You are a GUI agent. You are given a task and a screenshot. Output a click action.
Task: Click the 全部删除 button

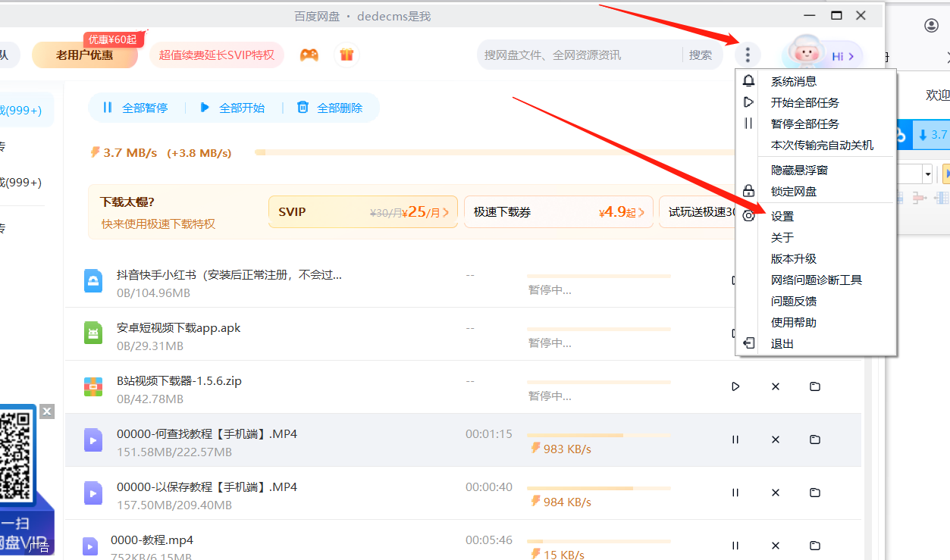click(330, 108)
